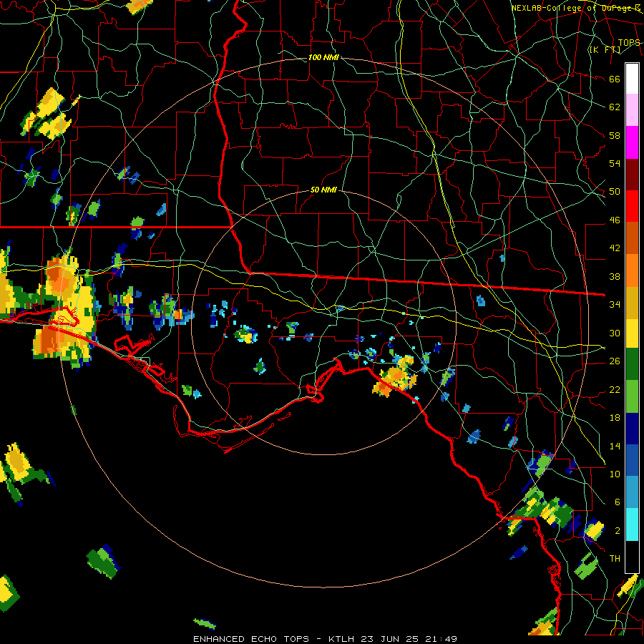Pick the light green swatch in the color bar
Image resolution: width=644 pixels, height=644 pixels.
click(632, 396)
